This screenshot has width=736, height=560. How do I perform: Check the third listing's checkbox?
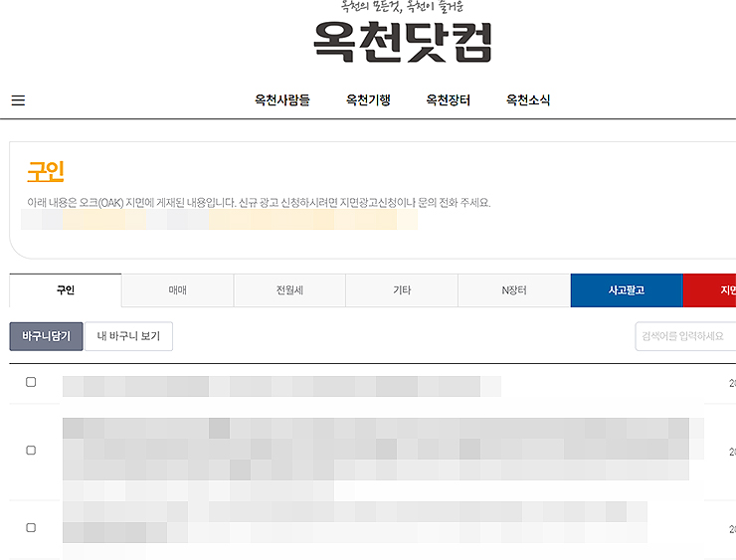(31, 527)
